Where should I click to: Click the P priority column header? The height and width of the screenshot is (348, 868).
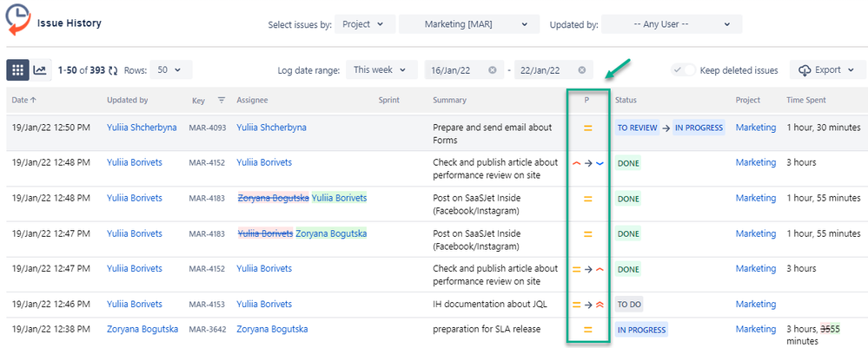(586, 100)
